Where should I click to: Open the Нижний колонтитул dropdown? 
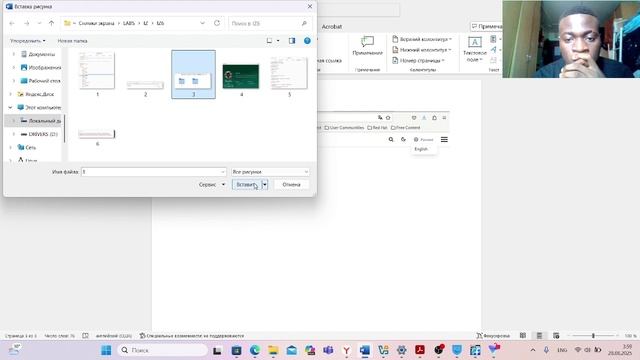click(422, 50)
